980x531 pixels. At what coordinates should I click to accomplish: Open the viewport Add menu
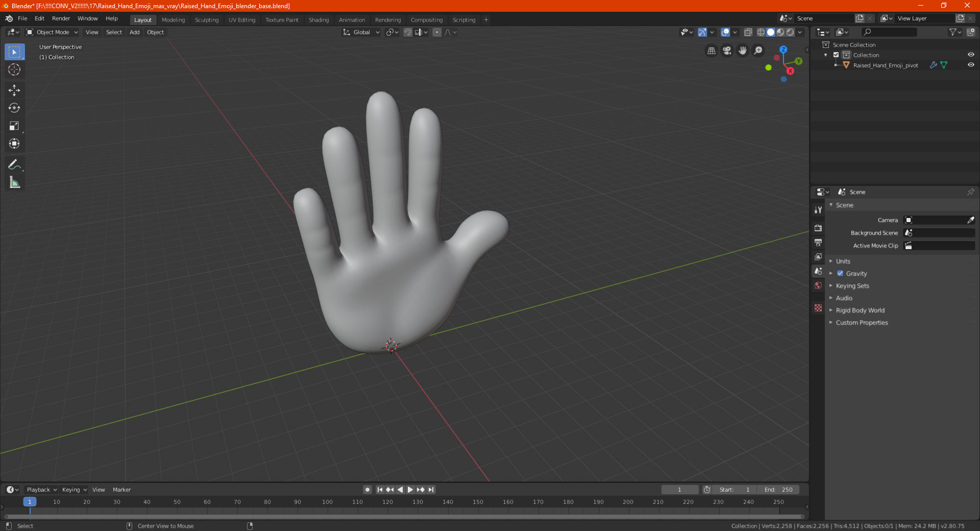click(134, 32)
